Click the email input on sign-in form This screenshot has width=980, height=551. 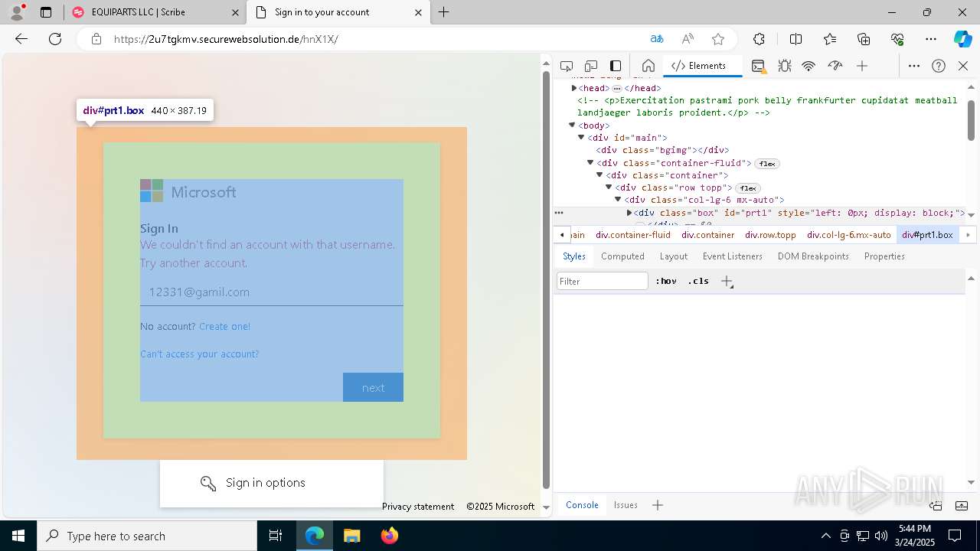pyautogui.click(x=272, y=292)
